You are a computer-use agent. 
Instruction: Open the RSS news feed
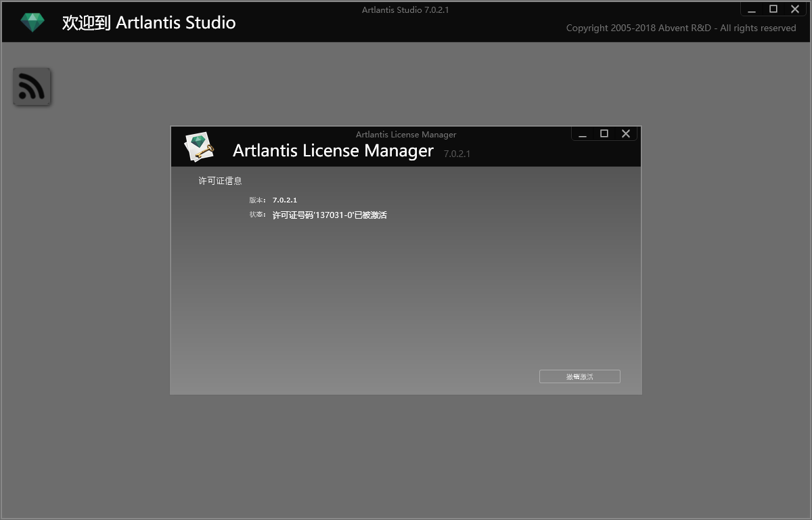[32, 86]
